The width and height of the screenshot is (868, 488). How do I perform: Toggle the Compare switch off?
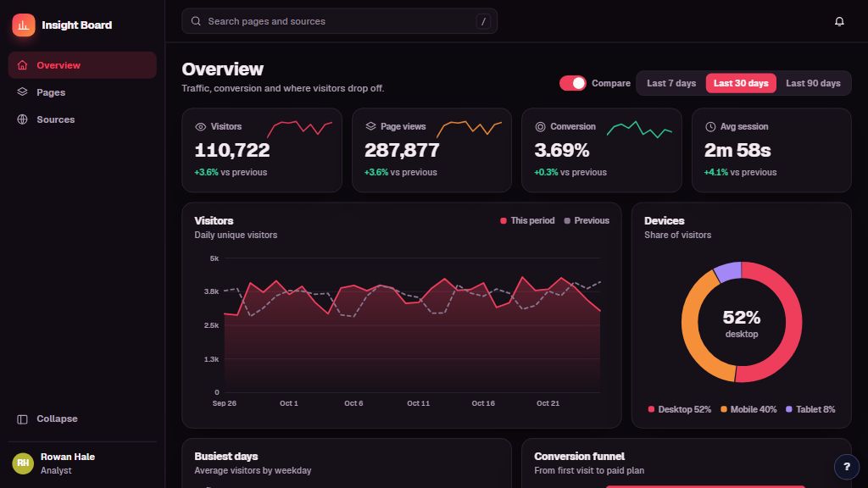coord(572,83)
